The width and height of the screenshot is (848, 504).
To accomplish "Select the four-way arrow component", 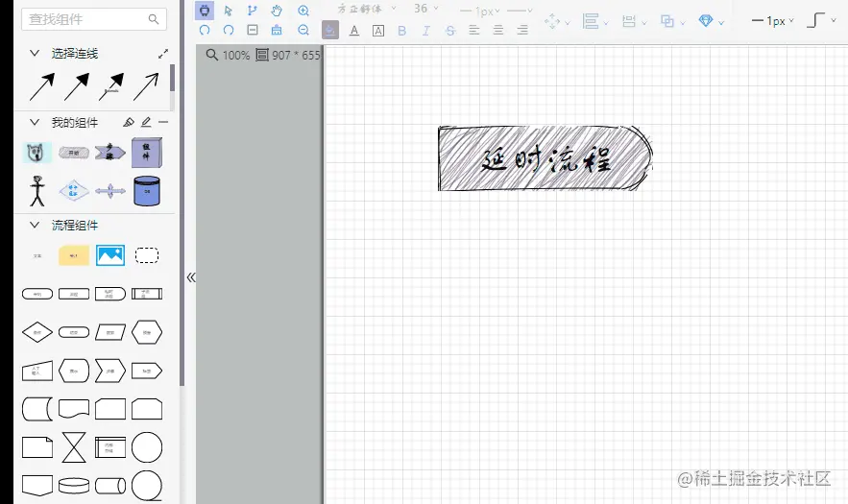I will pyautogui.click(x=110, y=191).
